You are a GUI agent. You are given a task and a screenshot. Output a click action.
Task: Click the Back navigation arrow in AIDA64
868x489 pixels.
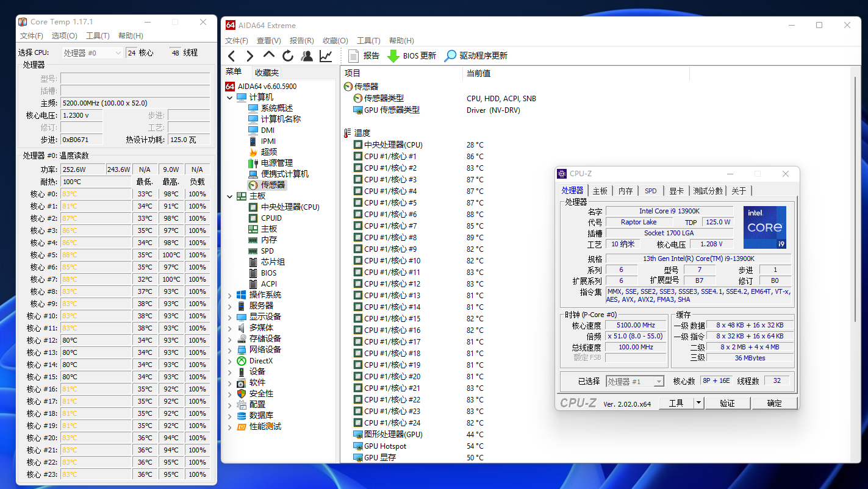tap(231, 56)
